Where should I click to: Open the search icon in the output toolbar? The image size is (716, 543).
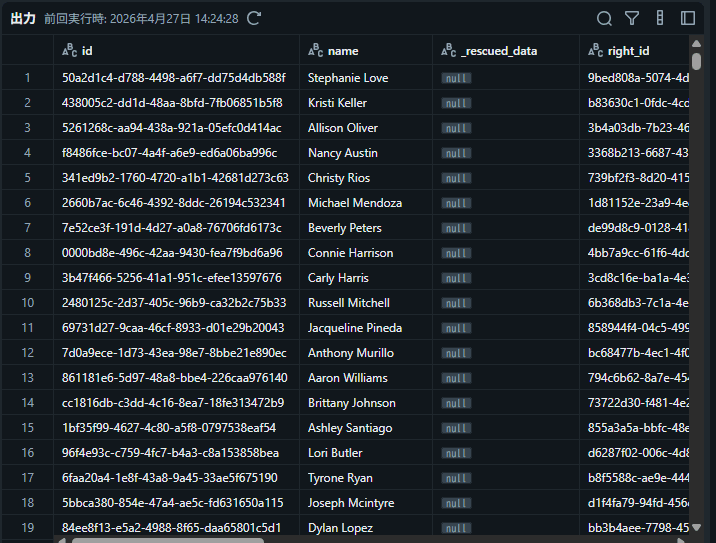click(604, 18)
